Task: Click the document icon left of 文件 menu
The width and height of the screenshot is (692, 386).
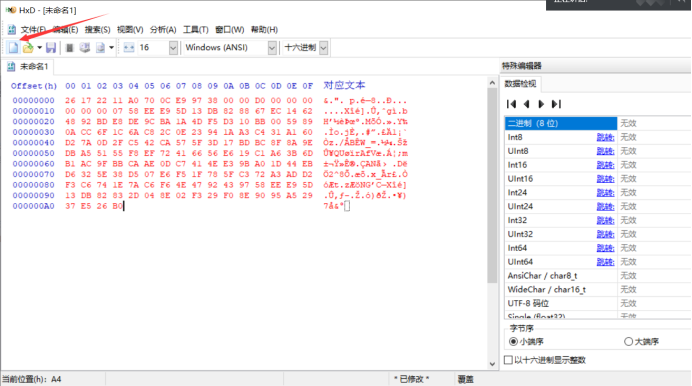Action: 12,30
